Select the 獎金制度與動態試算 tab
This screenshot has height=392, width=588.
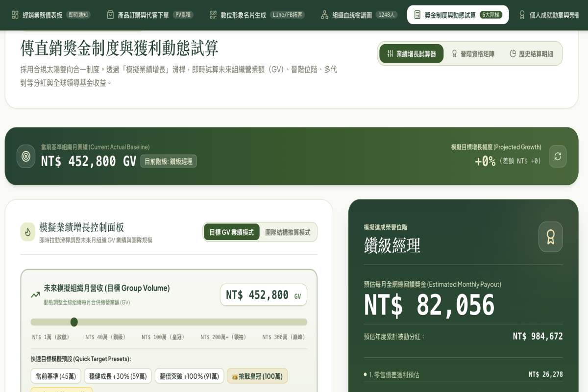click(x=458, y=15)
